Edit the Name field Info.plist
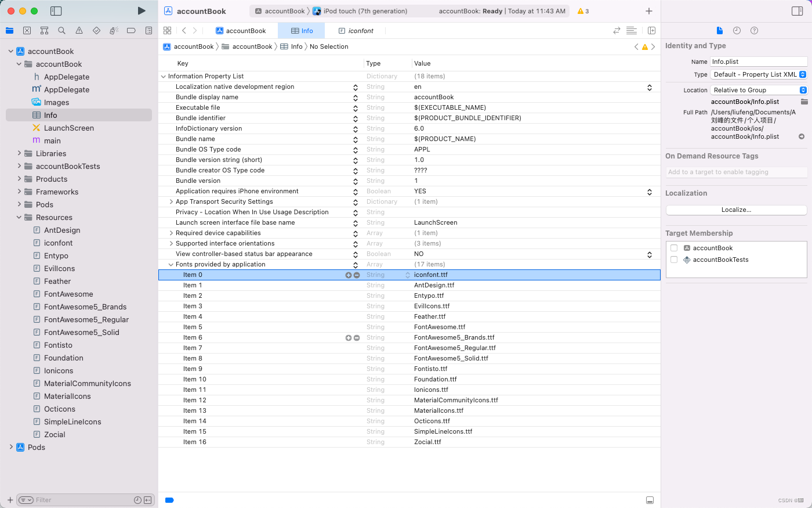The height and width of the screenshot is (508, 812). click(759, 62)
